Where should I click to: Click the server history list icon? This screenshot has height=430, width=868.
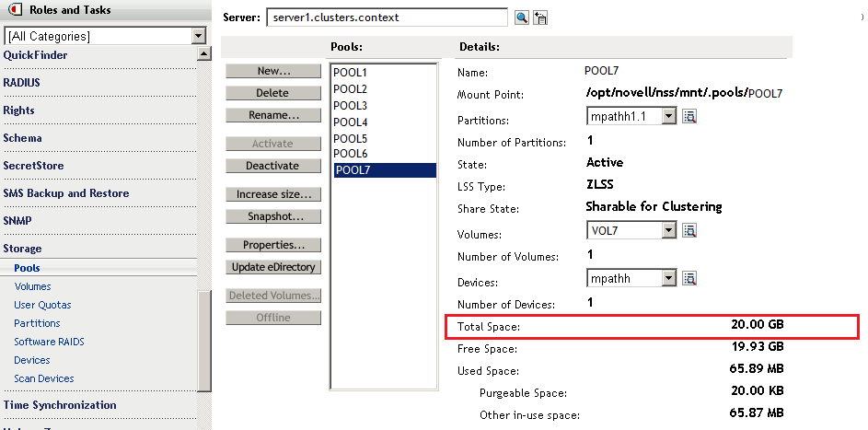click(x=540, y=17)
